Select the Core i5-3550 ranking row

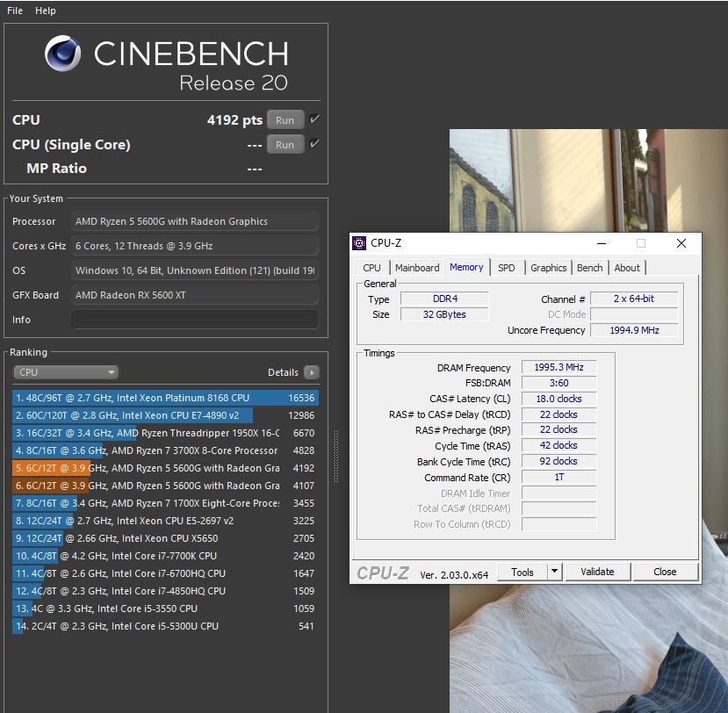point(165,609)
